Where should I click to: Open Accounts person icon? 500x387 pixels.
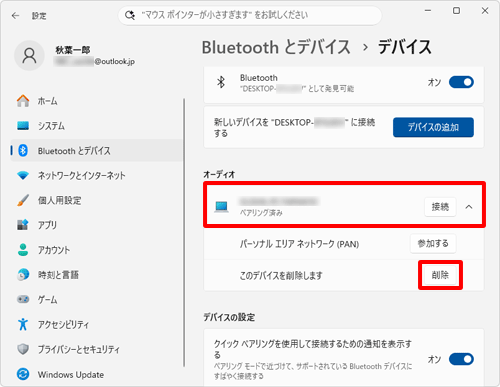pos(23,250)
